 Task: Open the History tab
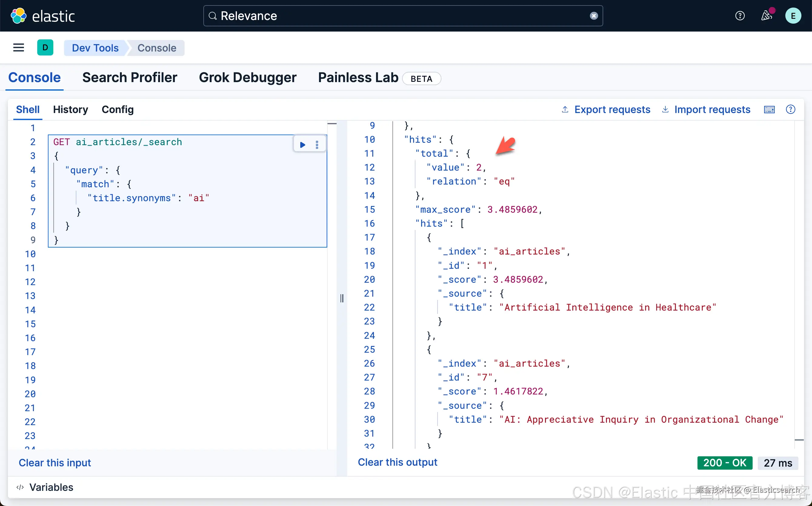pos(70,109)
